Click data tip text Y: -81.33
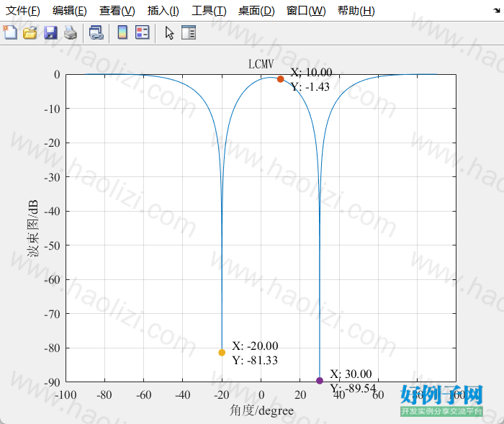The height and width of the screenshot is (424, 504). 255,360
